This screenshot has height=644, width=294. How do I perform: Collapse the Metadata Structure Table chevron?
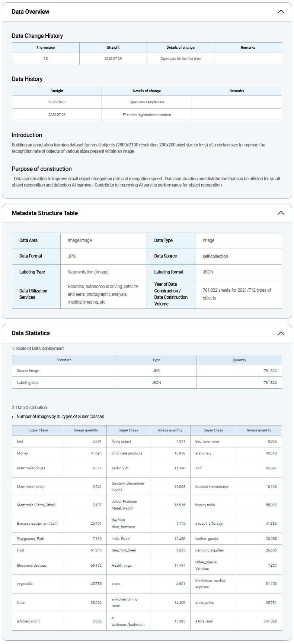click(281, 213)
